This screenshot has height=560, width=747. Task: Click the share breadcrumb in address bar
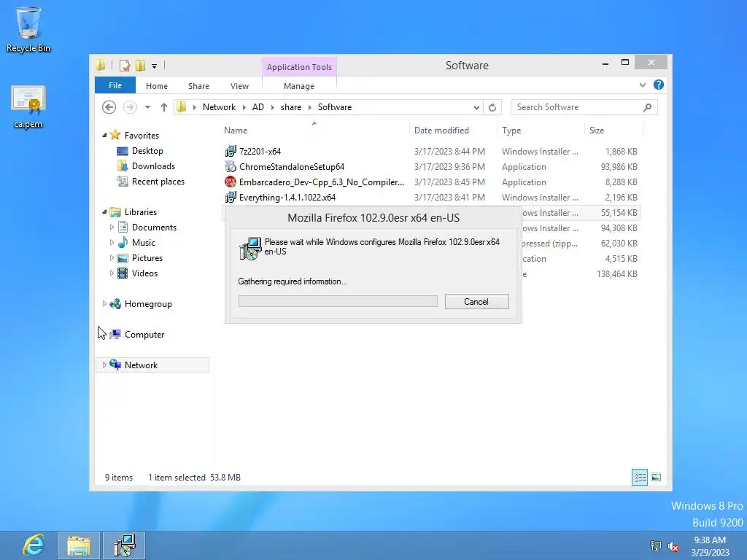point(291,107)
